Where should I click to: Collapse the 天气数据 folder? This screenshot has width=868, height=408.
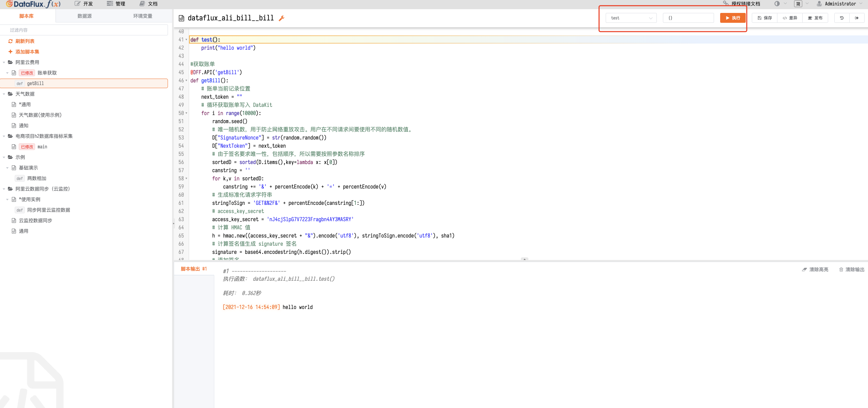pyautogui.click(x=4, y=94)
